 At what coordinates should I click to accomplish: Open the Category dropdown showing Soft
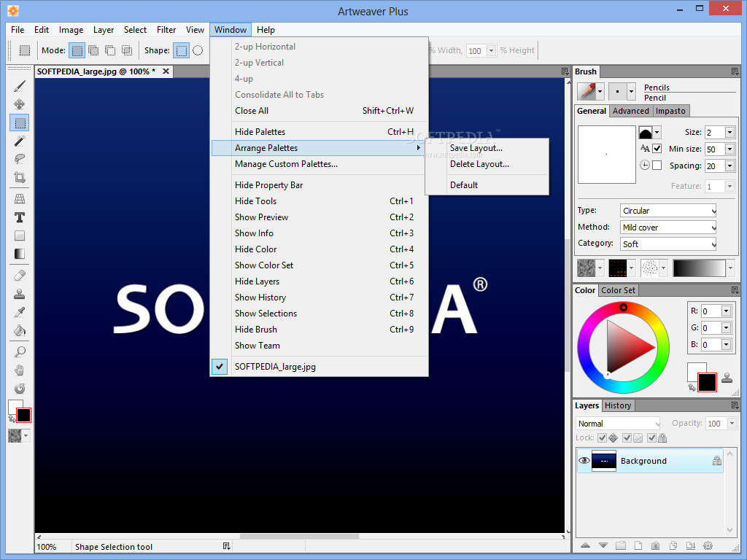668,244
